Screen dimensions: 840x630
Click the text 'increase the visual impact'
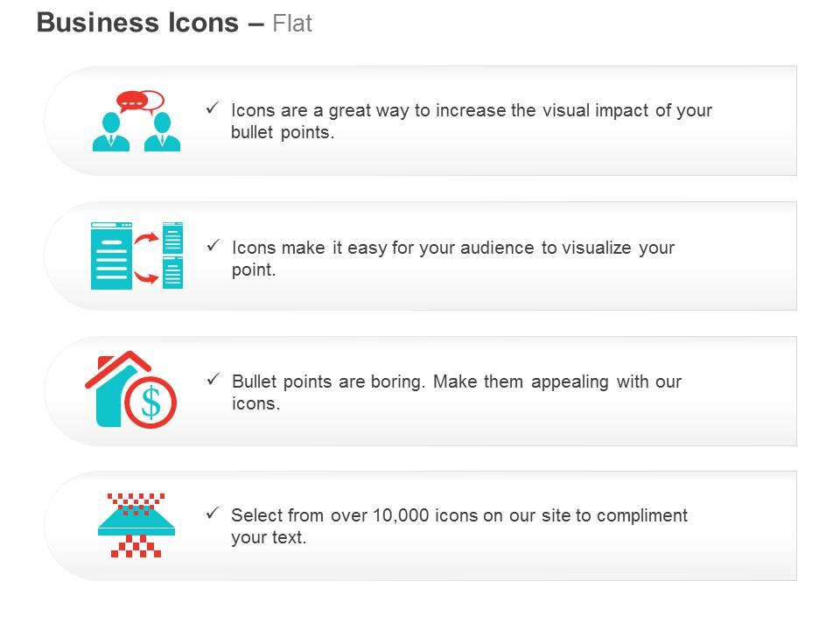(543, 110)
